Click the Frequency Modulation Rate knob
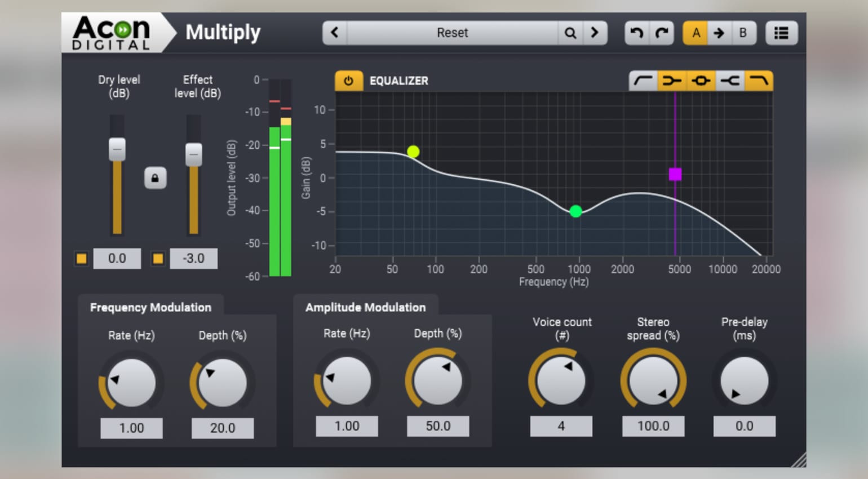This screenshot has height=479, width=868. pyautogui.click(x=131, y=383)
